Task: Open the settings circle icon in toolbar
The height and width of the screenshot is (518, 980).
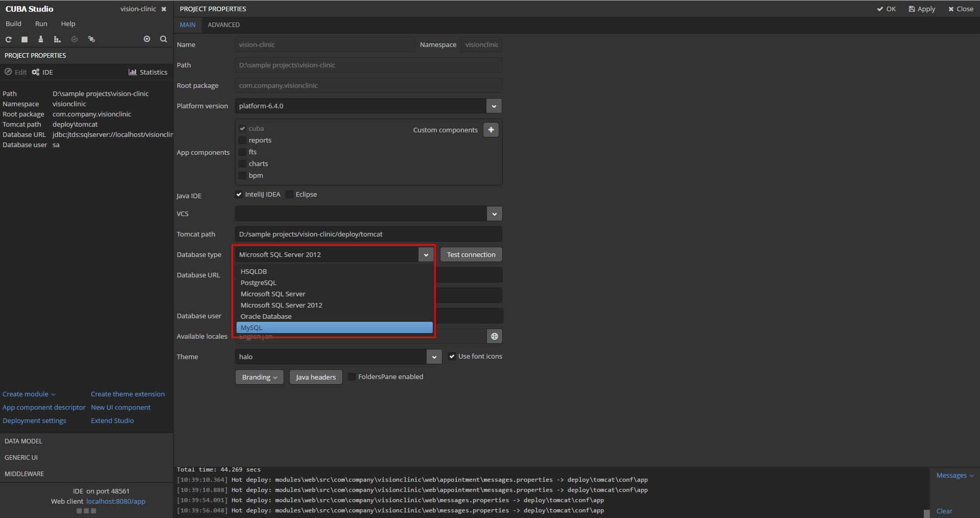Action: [147, 39]
